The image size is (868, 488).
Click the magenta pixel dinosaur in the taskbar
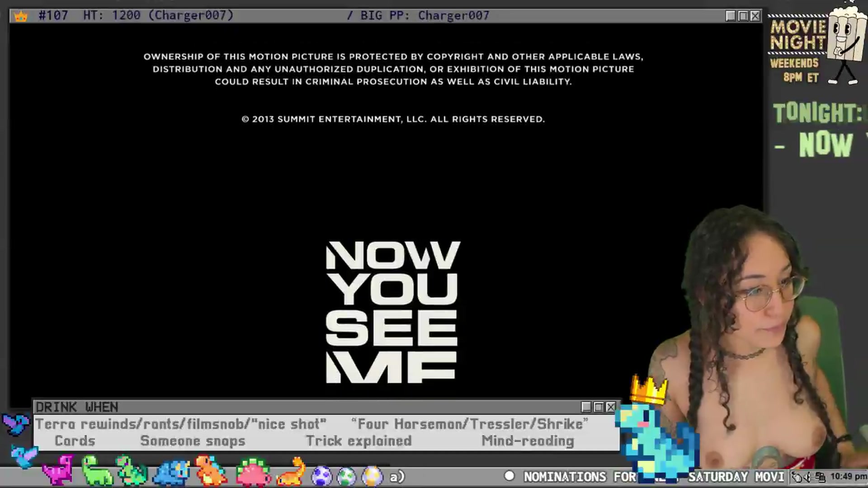58,471
